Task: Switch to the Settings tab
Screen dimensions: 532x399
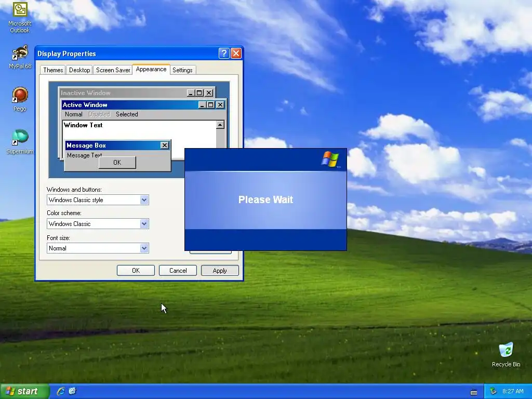Action: coord(182,70)
